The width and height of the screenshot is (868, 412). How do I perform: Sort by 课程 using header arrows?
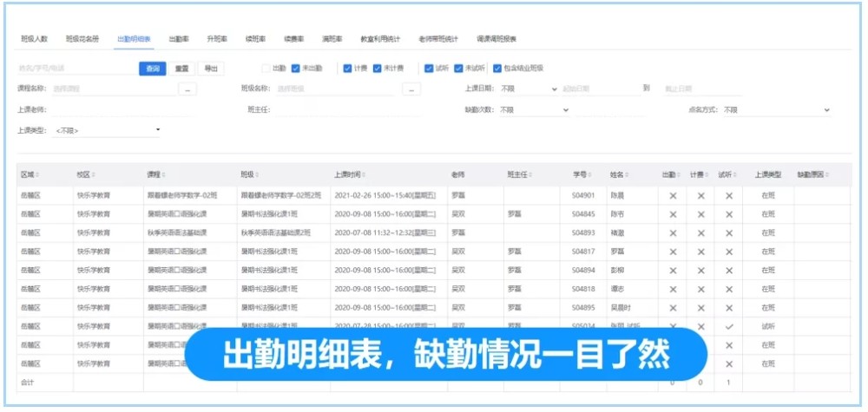point(163,174)
